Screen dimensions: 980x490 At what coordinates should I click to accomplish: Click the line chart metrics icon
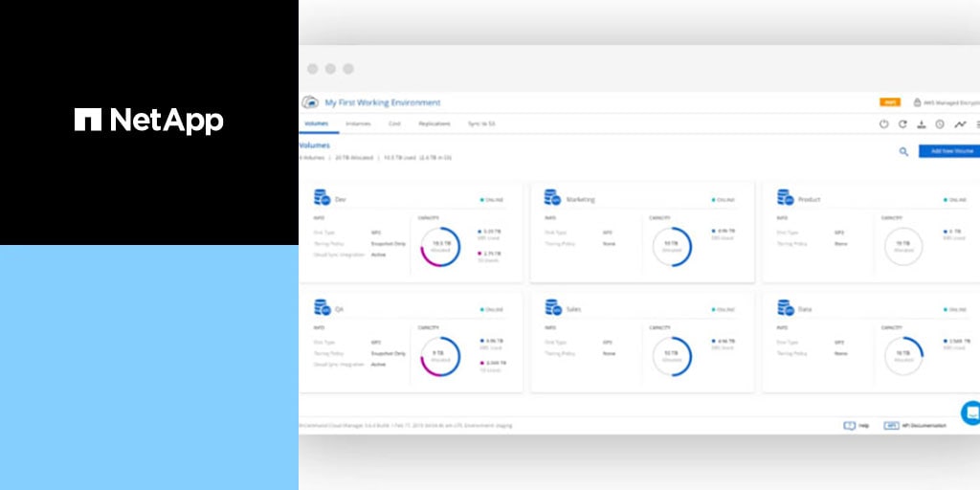click(960, 124)
